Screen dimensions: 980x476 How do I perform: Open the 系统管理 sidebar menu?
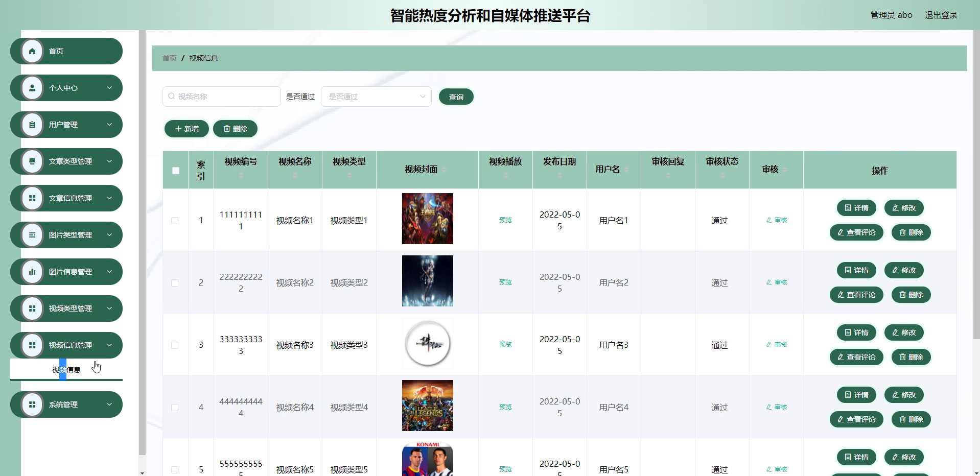(x=66, y=404)
